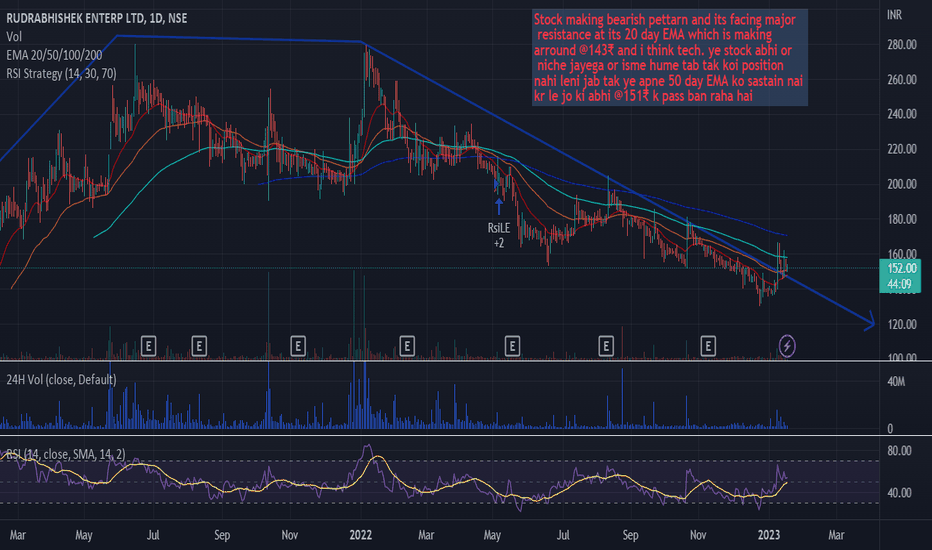Click the 80.00 RSI axis label

click(x=899, y=451)
